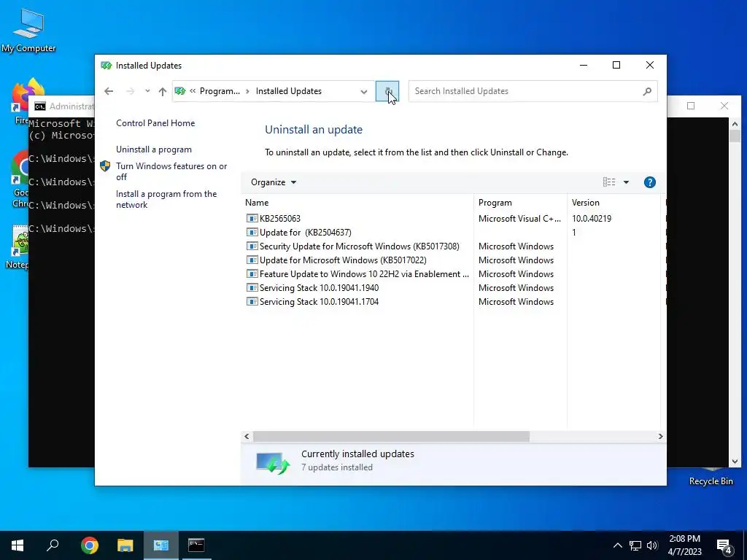Sort by the Program column header
The image size is (747, 560).
coord(520,203)
